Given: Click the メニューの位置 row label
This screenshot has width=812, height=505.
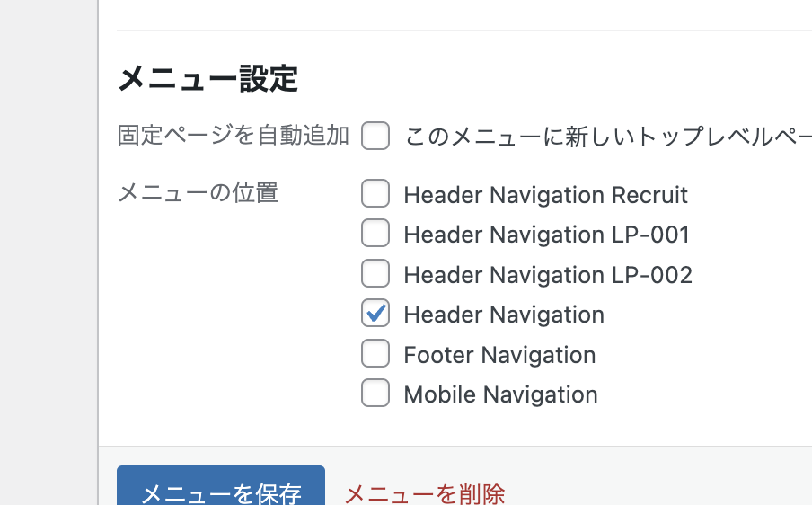Looking at the screenshot, I should [198, 192].
